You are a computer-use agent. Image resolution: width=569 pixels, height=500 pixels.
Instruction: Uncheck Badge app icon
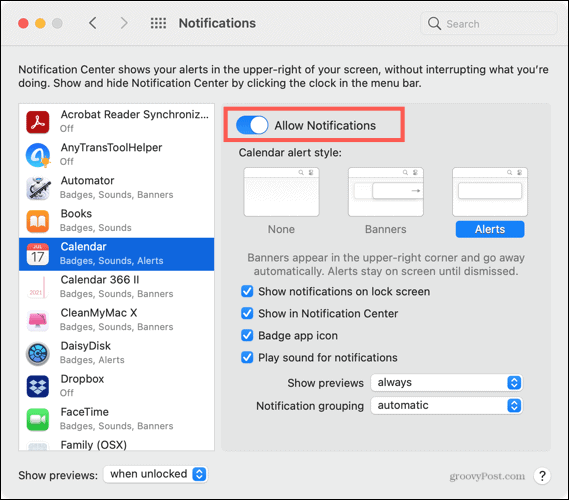tap(247, 335)
